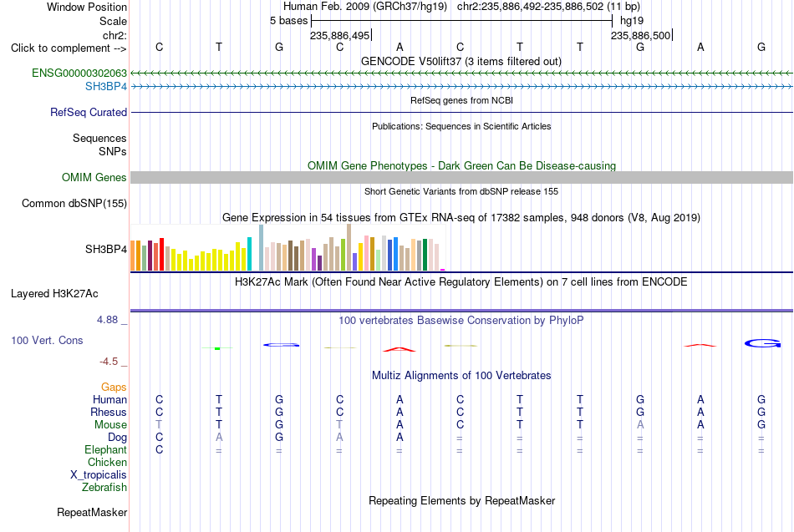Screen dimensions: 794x532
Task: Click the tiny magenta bar ending GTEx chart
Action: coord(443,270)
